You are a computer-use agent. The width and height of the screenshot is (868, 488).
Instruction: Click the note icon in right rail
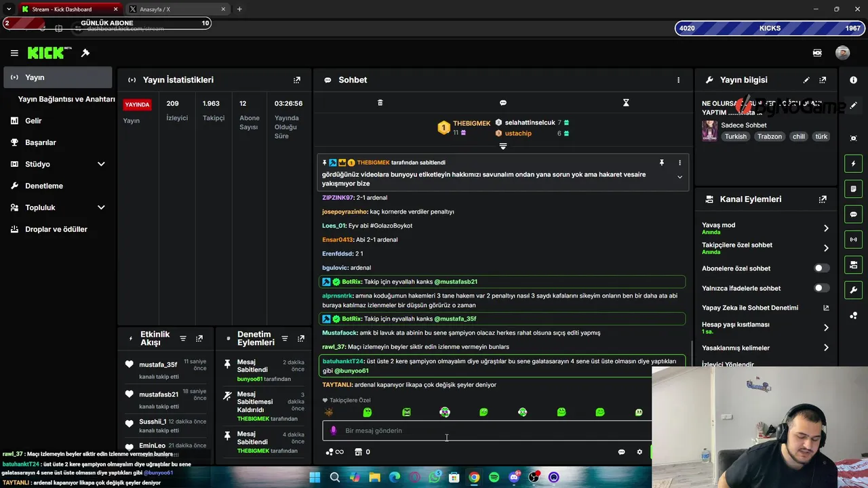pos(853,188)
